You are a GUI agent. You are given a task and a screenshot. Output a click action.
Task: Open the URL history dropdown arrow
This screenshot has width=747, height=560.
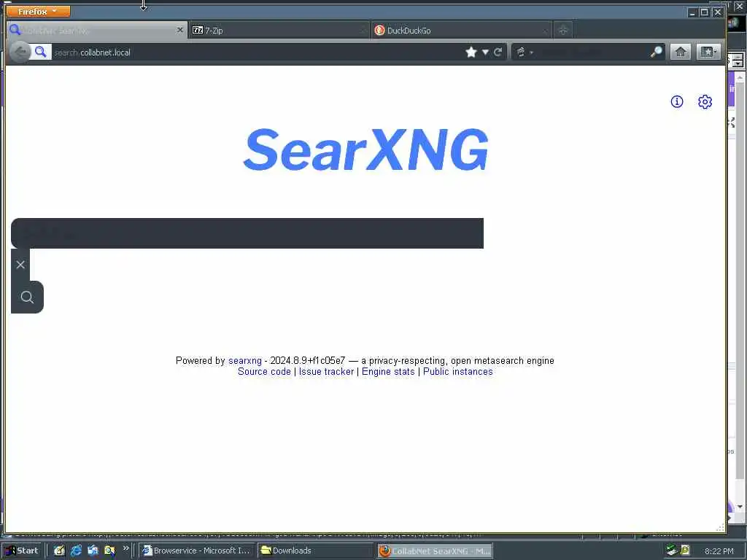(485, 52)
